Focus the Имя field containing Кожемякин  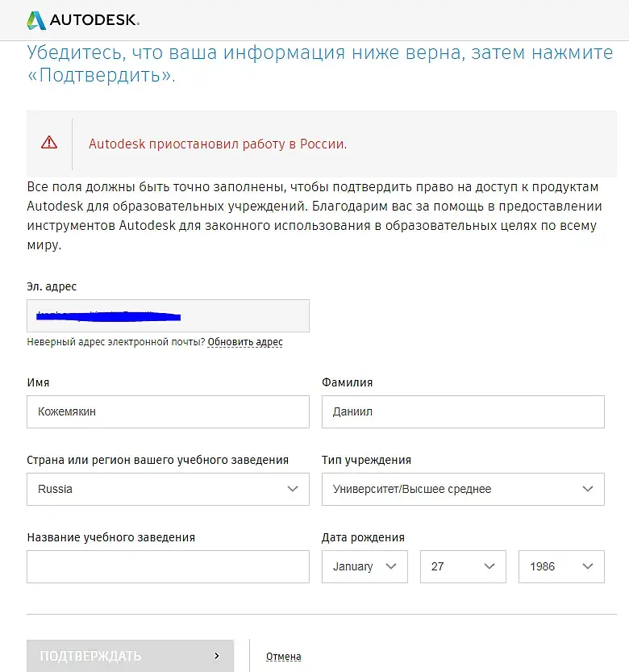tap(168, 411)
